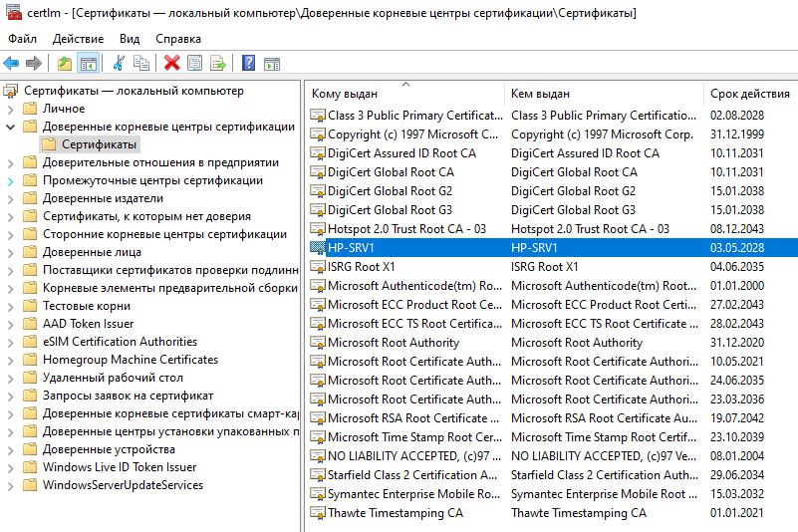Click the Up one level folder icon

(65, 63)
